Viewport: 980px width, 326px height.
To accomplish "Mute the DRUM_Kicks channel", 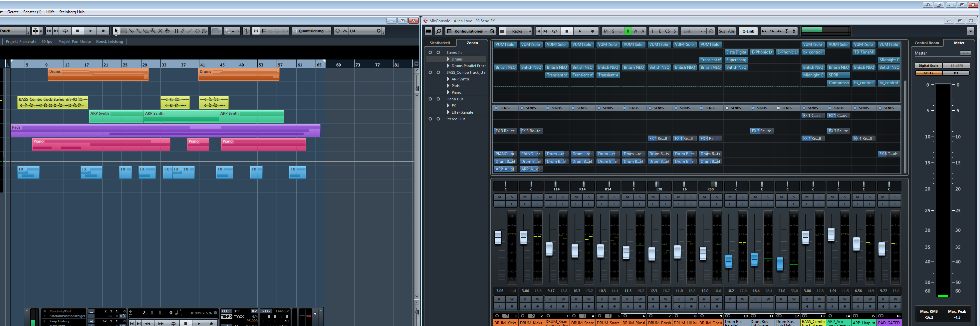I will coord(499,196).
